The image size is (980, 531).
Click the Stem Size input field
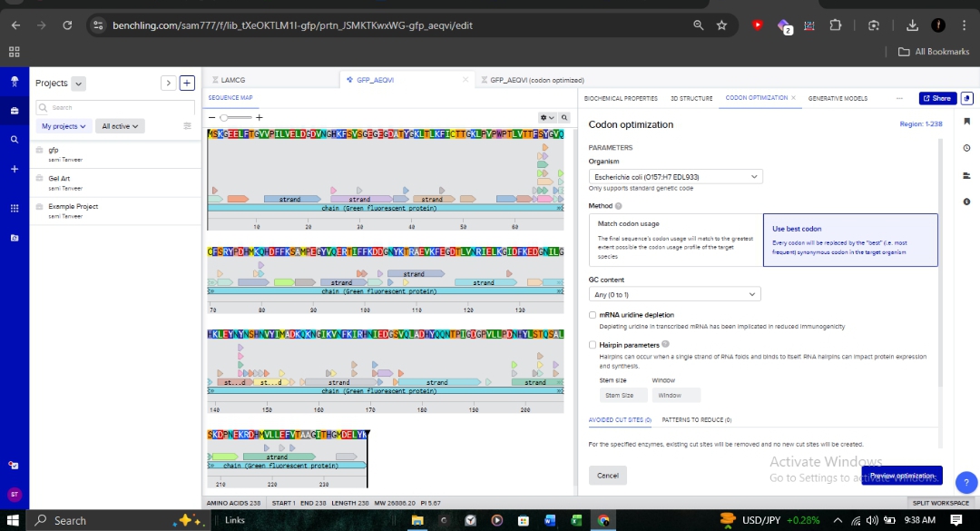tap(626, 395)
